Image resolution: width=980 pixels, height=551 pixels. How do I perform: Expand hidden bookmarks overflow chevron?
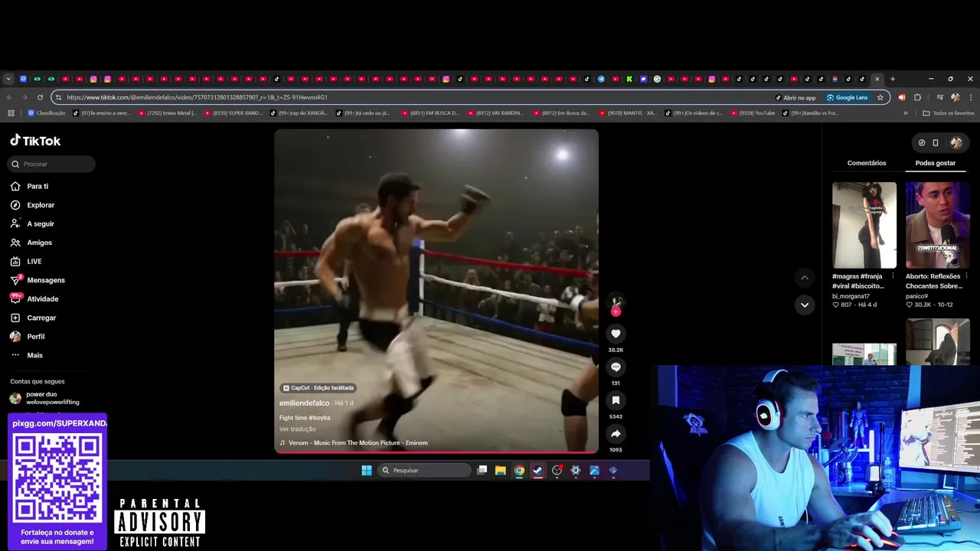pos(906,113)
